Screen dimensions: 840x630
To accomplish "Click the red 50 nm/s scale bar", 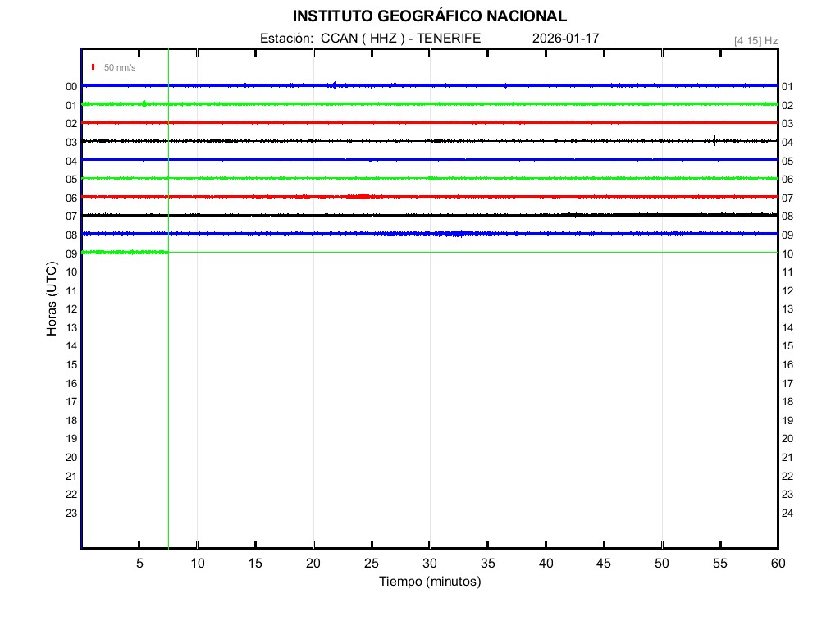I will (x=94, y=66).
